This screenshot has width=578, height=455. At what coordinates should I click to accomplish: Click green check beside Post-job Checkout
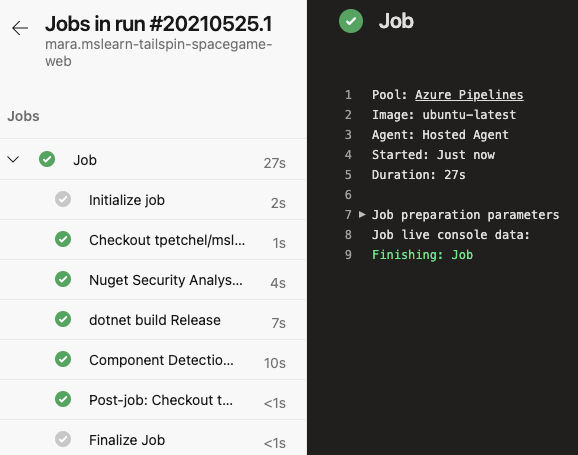[63, 399]
